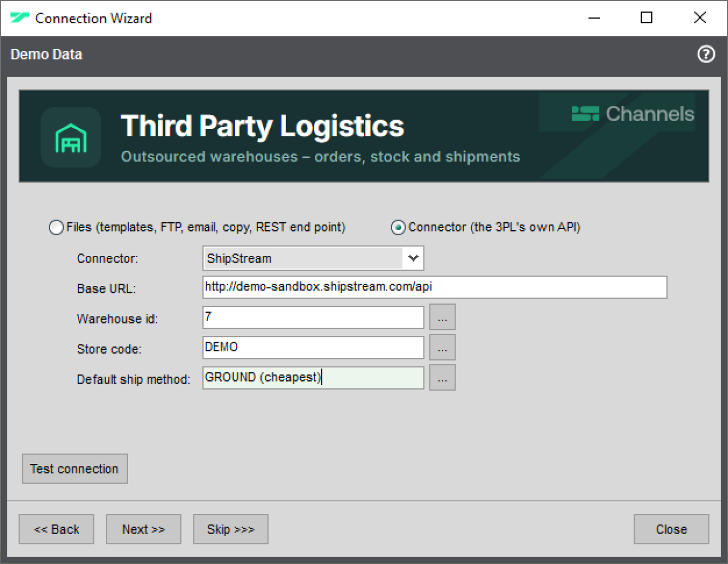Proceed with the Next >> button
Viewport: 728px width, 564px height.
[x=143, y=529]
